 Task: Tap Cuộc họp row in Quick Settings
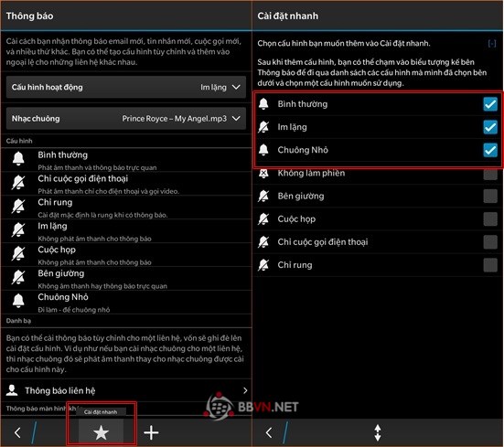[378, 219]
